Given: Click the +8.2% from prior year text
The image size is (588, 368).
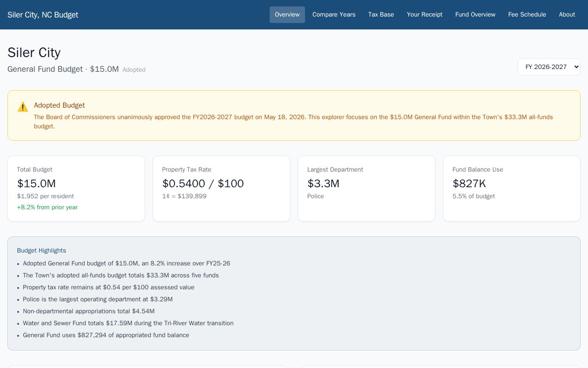Looking at the screenshot, I should point(47,207).
